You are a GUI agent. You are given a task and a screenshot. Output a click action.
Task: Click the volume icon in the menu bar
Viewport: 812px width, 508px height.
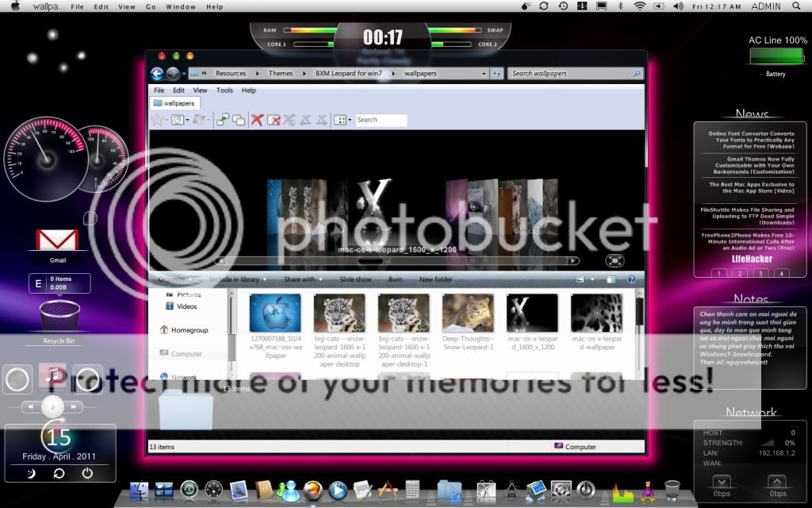[679, 6]
